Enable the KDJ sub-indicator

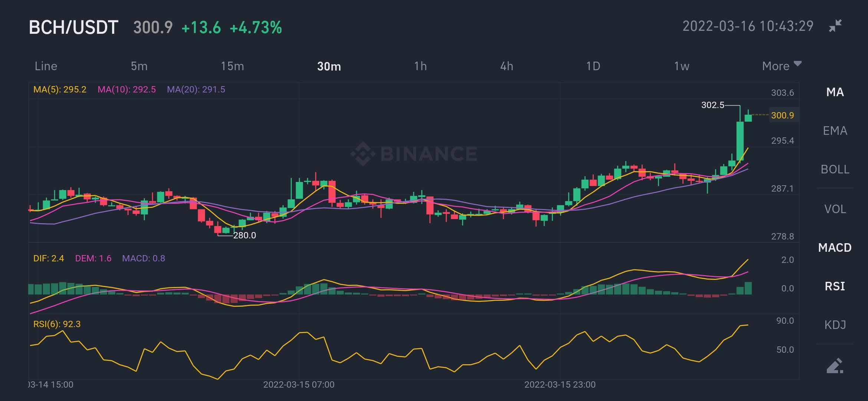click(x=835, y=325)
